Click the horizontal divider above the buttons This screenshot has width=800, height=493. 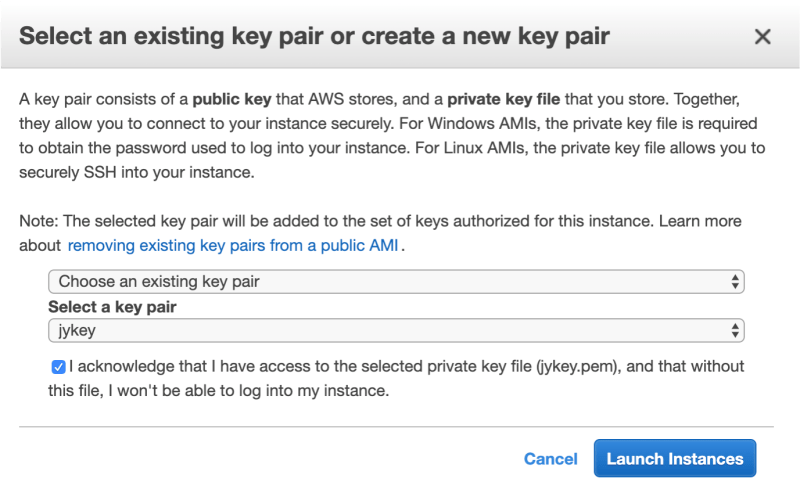pyautogui.click(x=398, y=425)
